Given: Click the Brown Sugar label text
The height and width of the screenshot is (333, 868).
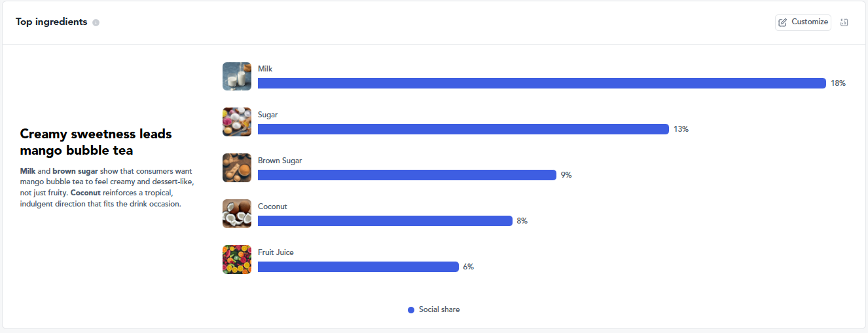Looking at the screenshot, I should click(280, 161).
